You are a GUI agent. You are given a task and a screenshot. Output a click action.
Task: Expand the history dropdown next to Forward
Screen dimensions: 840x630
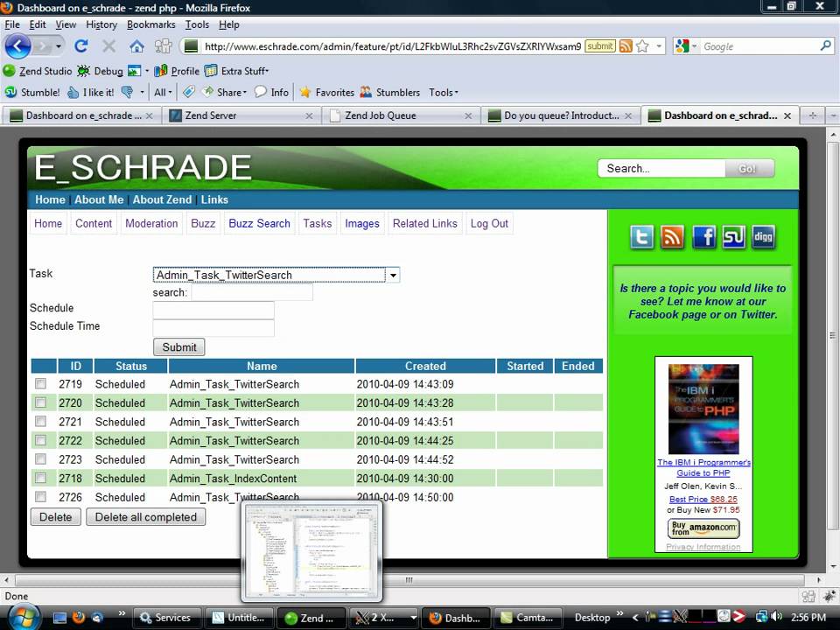(59, 46)
